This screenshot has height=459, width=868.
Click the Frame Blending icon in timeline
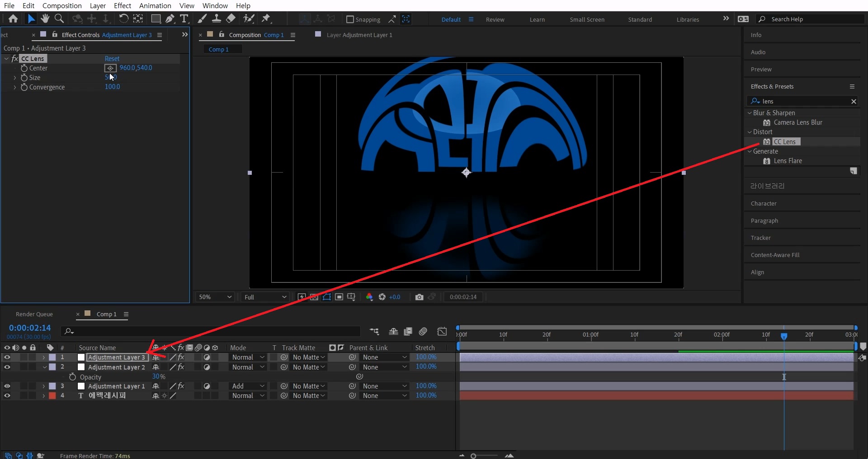(408, 332)
